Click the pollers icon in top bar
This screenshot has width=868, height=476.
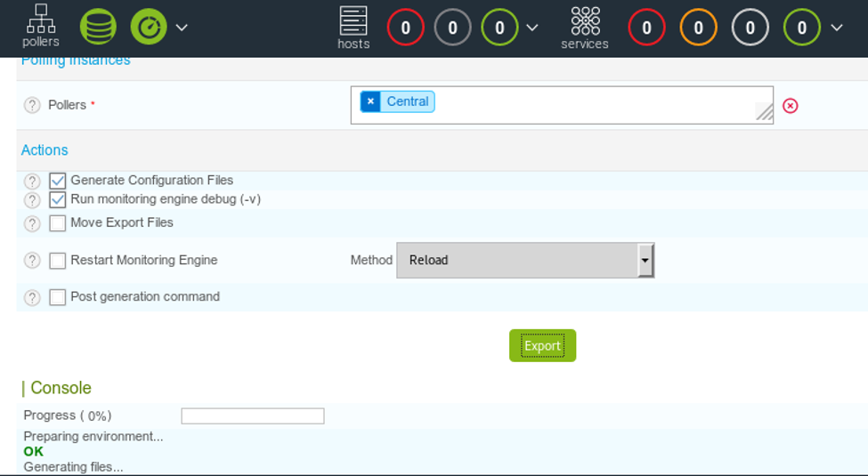coord(41,26)
